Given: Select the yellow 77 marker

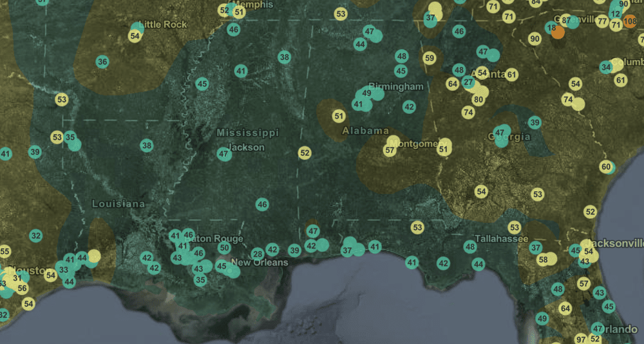Looking at the screenshot, I should (603, 21).
